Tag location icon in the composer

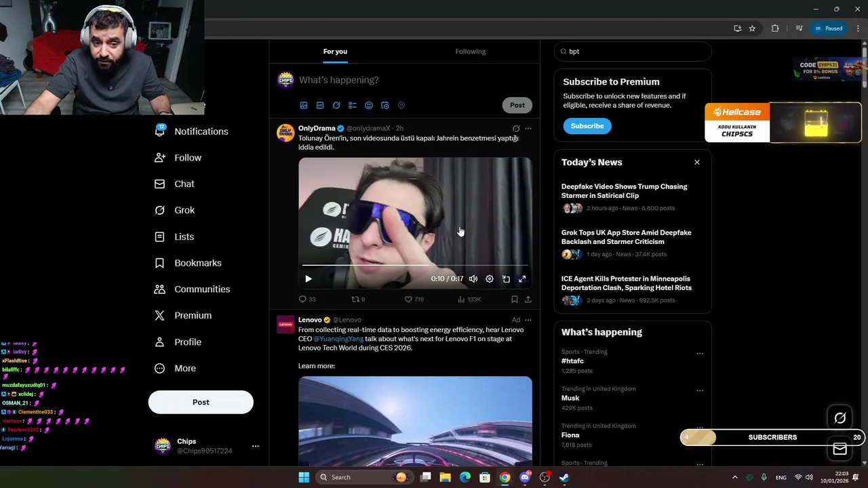(401, 106)
